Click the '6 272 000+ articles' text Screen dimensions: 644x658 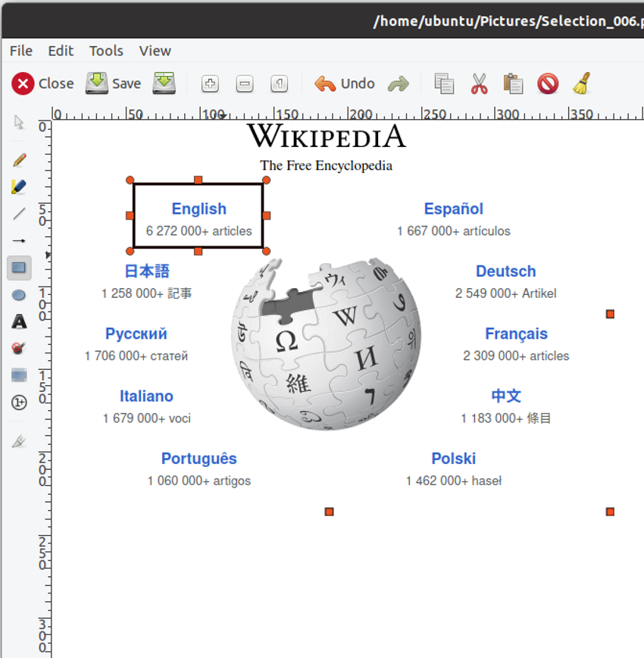(x=199, y=230)
